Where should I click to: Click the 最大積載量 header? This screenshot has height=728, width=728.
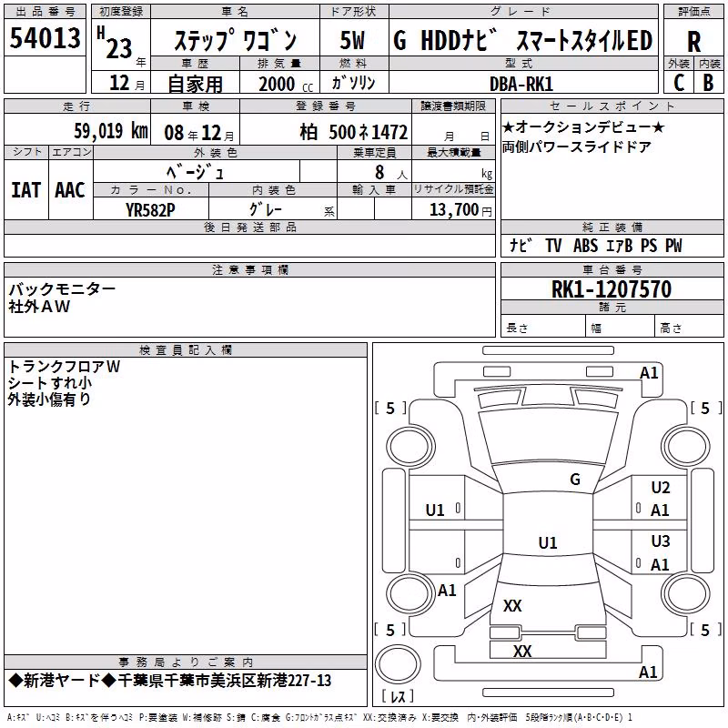click(x=453, y=152)
